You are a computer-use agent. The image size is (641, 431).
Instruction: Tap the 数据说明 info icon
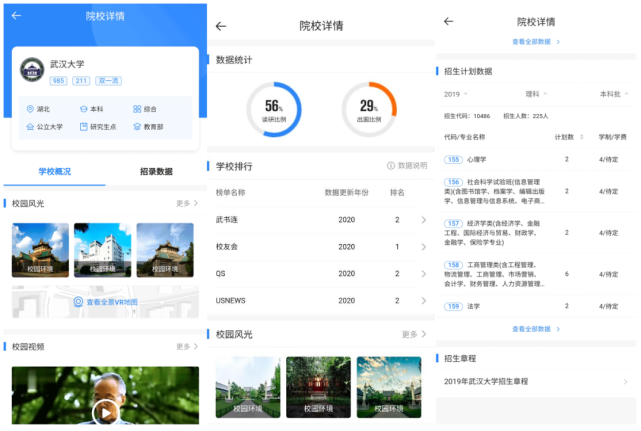391,166
